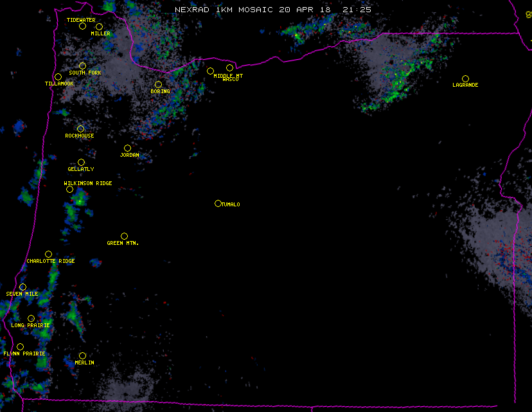Click the Long Prairie station circle
This screenshot has width=532, height=412.
pos(31,318)
